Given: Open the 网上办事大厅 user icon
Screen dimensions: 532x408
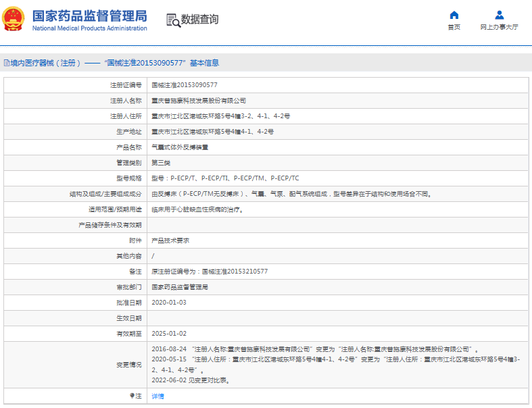Looking at the screenshot, I should coord(499,15).
